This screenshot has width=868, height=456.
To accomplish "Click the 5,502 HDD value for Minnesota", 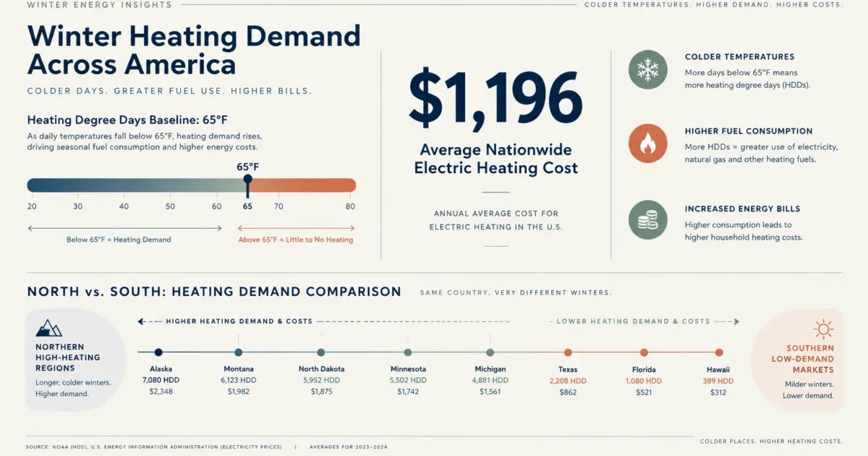I will pos(408,380).
